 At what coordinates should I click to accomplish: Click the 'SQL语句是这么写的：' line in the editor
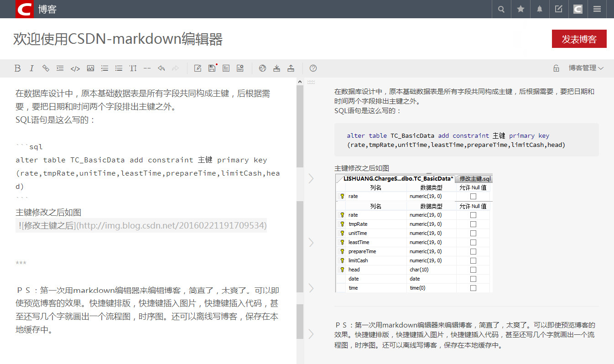[56, 120]
